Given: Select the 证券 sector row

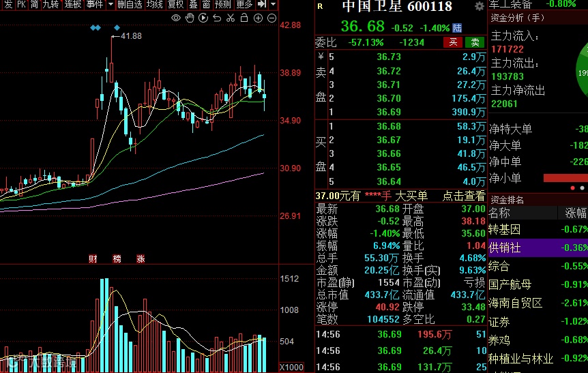Looking at the screenshot, I should pyautogui.click(x=538, y=322).
